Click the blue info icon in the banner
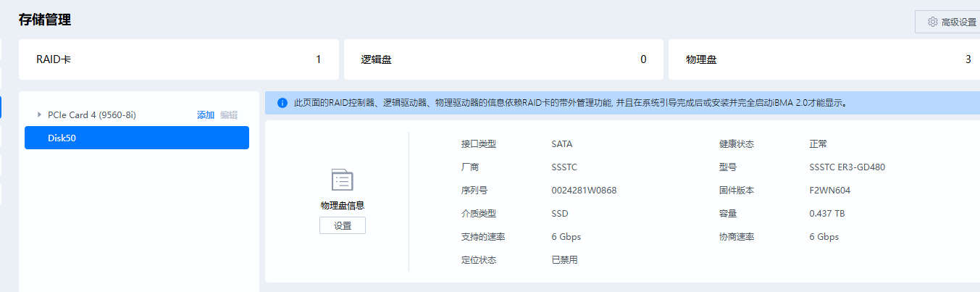This screenshot has width=980, height=292. point(282,103)
